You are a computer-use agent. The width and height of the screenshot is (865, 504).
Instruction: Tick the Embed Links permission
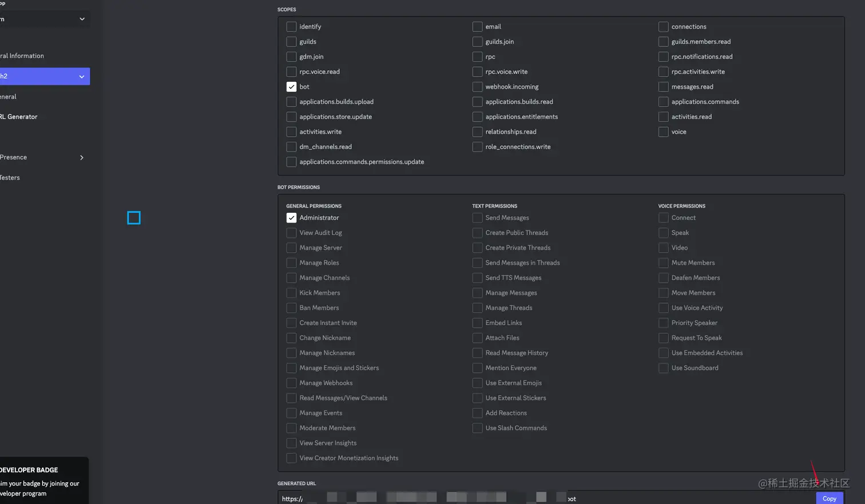point(478,323)
